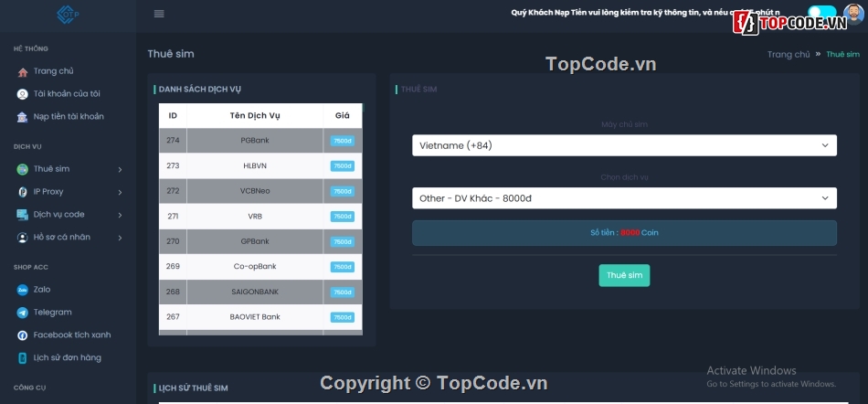
Task: Open the Other - DV Khác service dropdown
Action: pyautogui.click(x=624, y=198)
